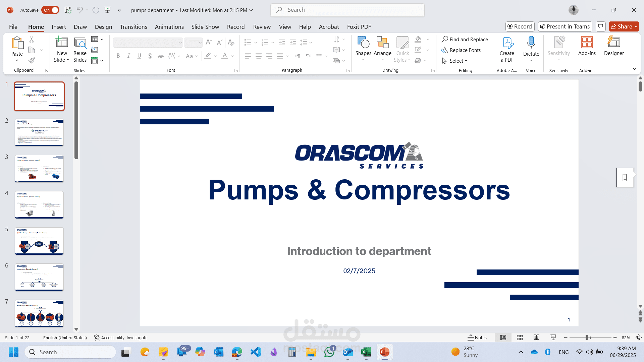Switch to the Slide Show tab
The height and width of the screenshot is (362, 644).
click(x=205, y=27)
